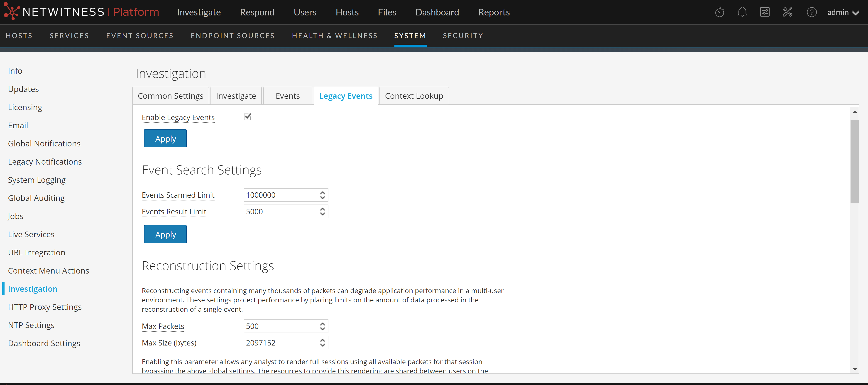
Task: Click the Max Size (bytes) input field
Action: tap(281, 343)
